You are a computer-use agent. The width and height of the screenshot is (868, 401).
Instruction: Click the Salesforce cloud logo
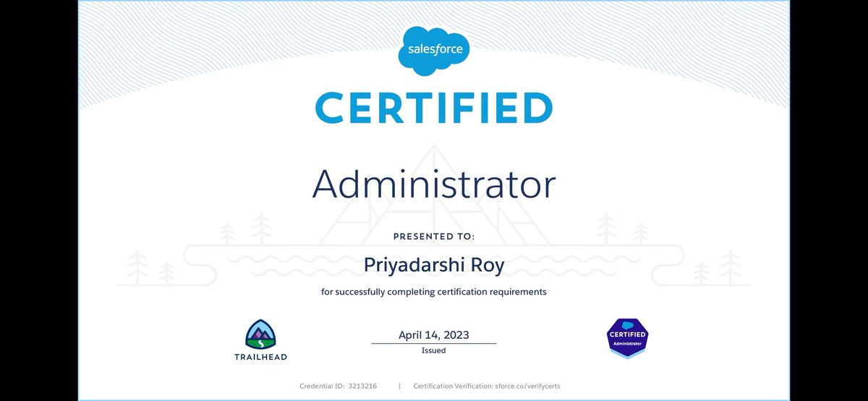point(434,51)
